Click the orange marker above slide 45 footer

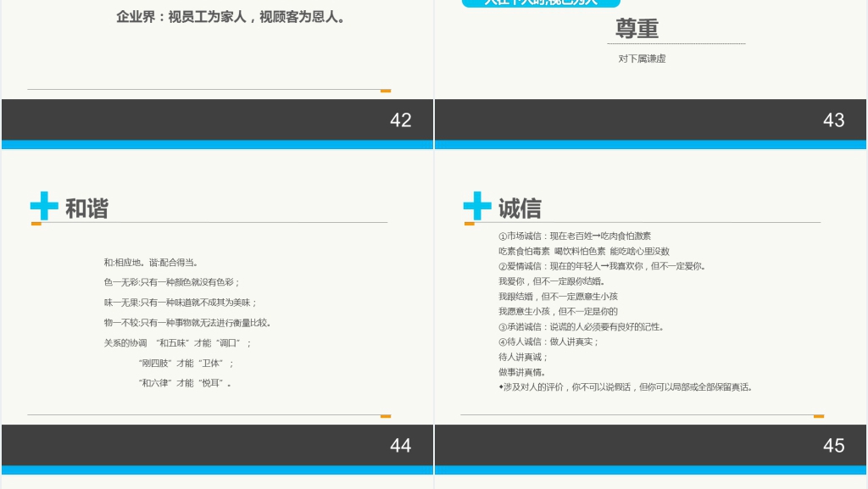(819, 416)
